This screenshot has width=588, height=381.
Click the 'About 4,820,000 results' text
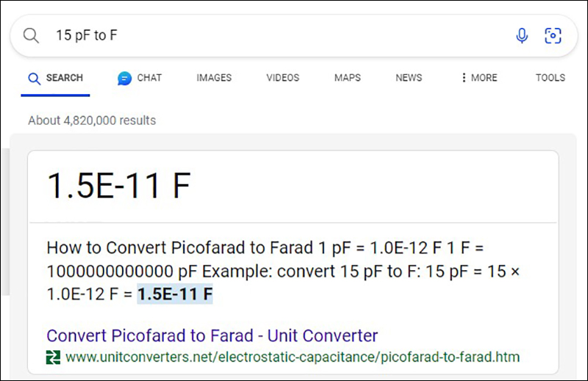click(92, 120)
